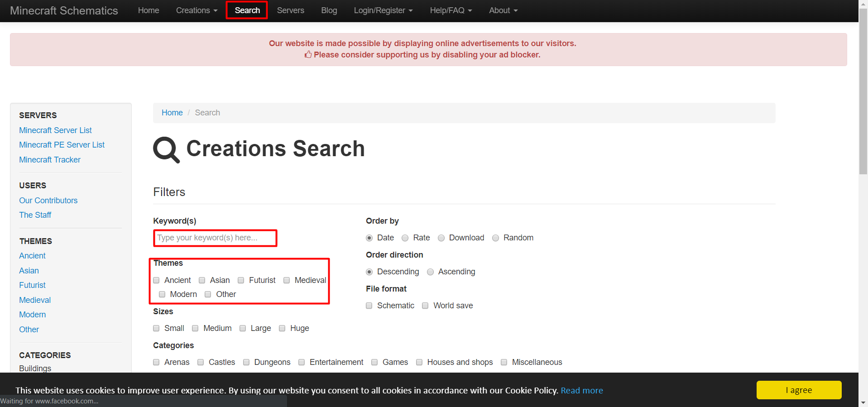868x407 pixels.
Task: Click the scrollbar down arrow
Action: point(863,402)
